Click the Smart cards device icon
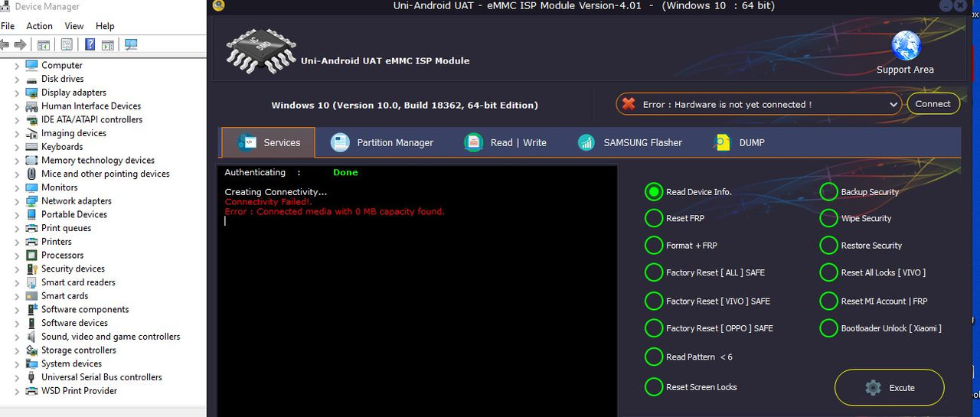Viewport: 980px width, 417px height. pyautogui.click(x=31, y=296)
